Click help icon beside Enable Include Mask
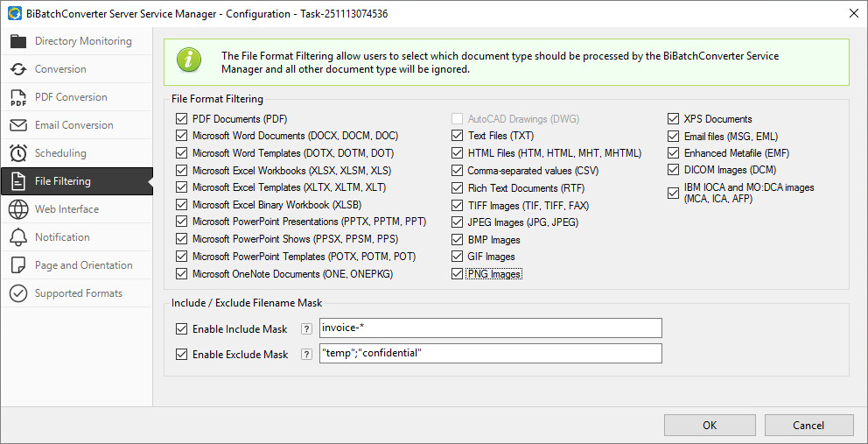 pos(306,329)
